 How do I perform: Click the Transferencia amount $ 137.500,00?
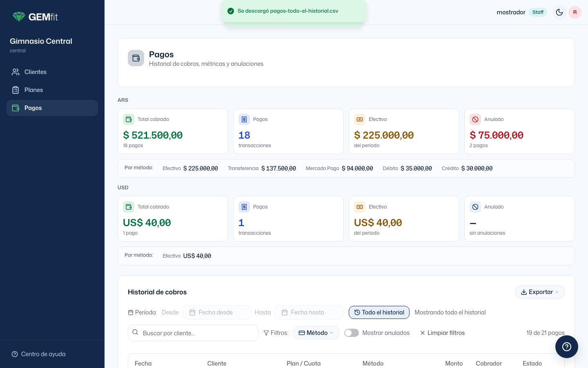click(x=278, y=168)
